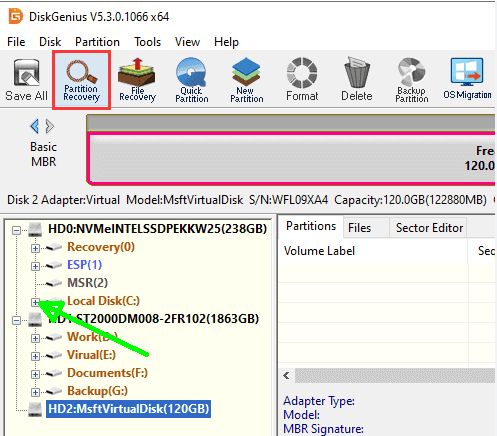497x436 pixels.
Task: Create a New Partition from the toolbar
Action: 247,80
